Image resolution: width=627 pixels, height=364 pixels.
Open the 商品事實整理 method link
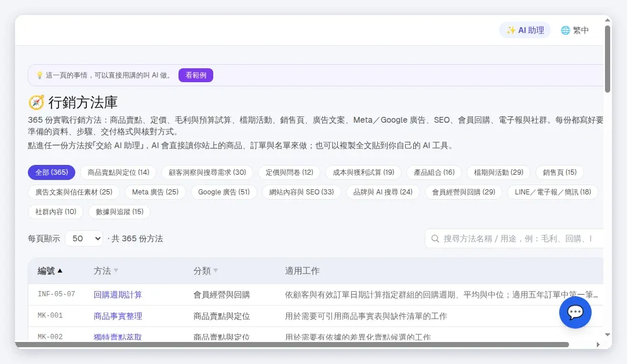[118, 316]
